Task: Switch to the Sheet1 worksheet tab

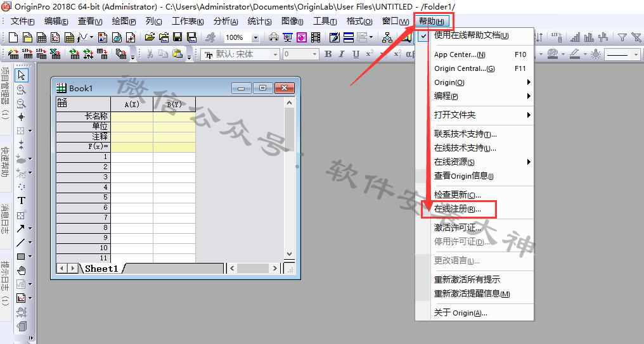Action: (101, 269)
